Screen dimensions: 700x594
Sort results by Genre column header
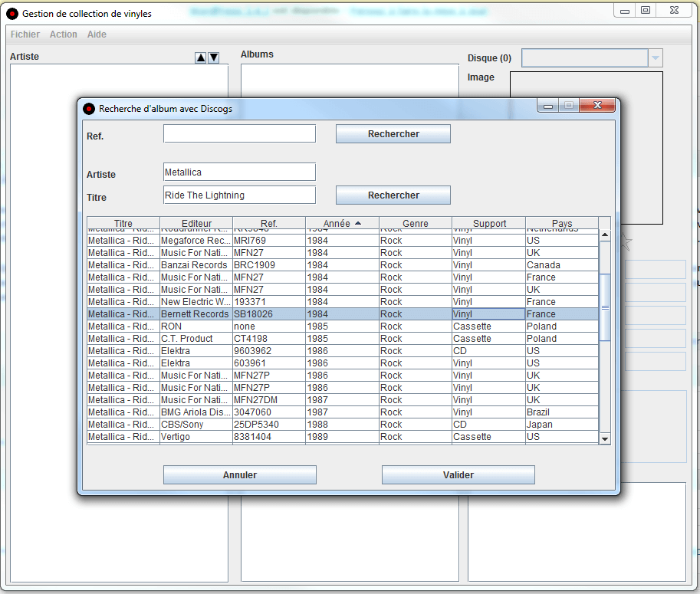416,223
